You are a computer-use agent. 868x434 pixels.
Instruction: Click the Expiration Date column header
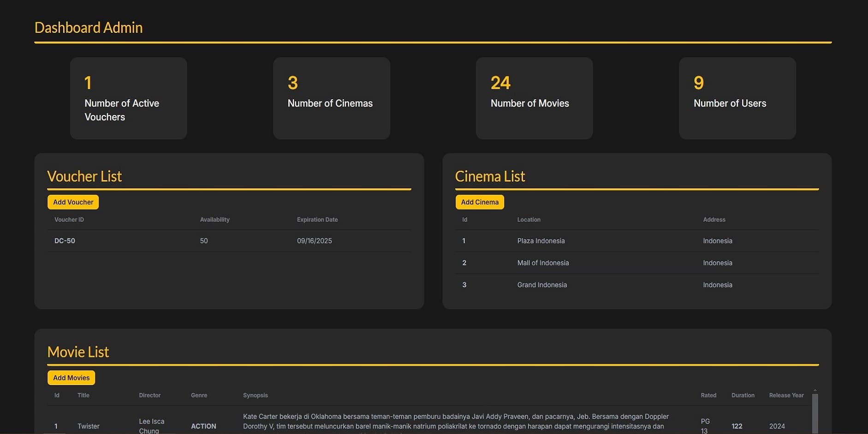[317, 220]
